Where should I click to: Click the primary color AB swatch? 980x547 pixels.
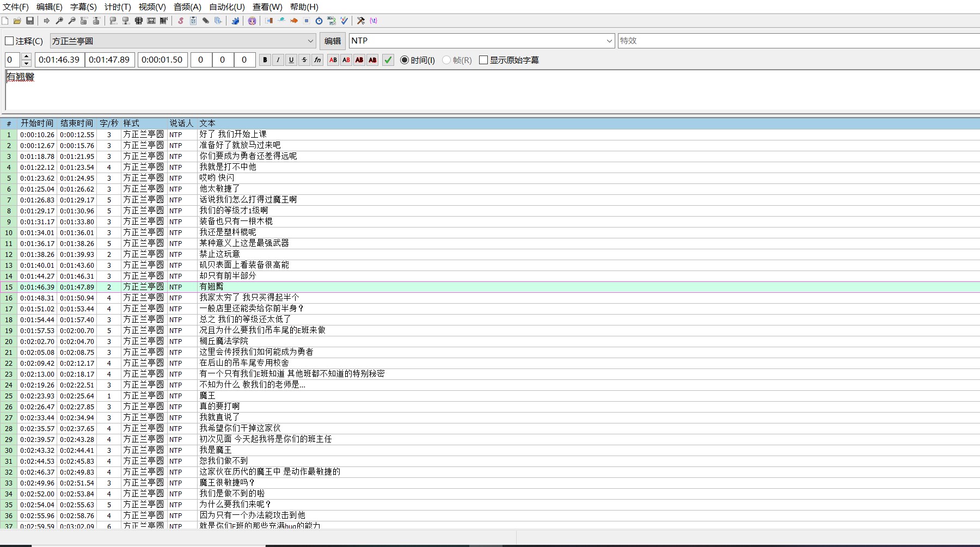click(333, 60)
